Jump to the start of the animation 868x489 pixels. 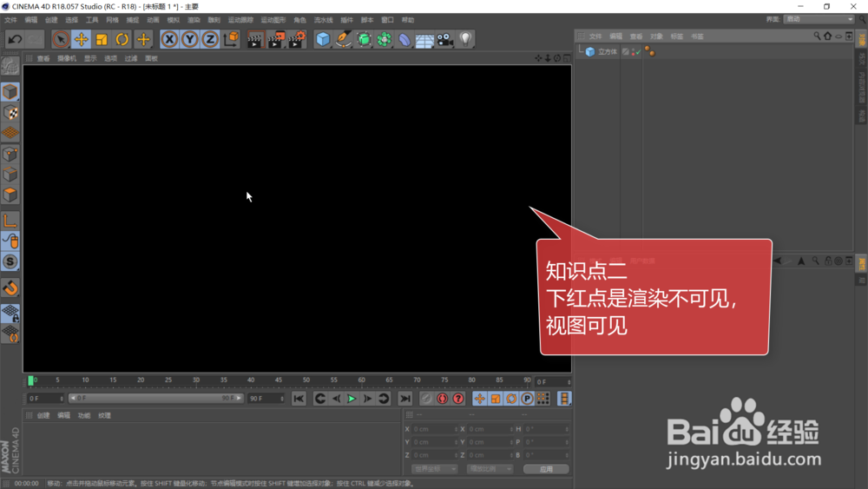click(299, 399)
